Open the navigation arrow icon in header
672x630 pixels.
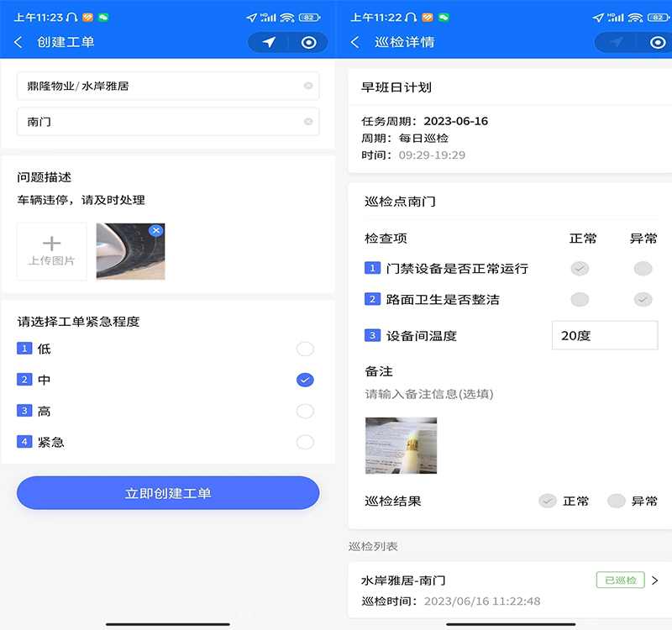tap(267, 40)
